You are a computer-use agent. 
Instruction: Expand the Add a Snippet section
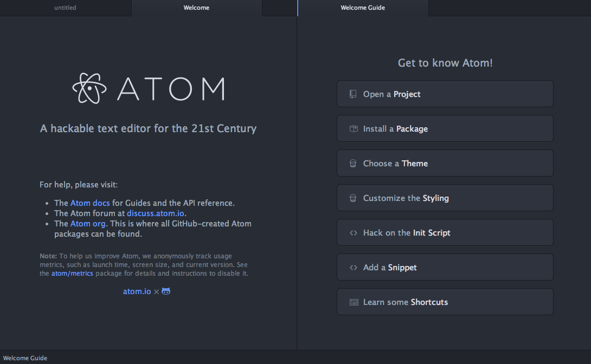click(445, 267)
